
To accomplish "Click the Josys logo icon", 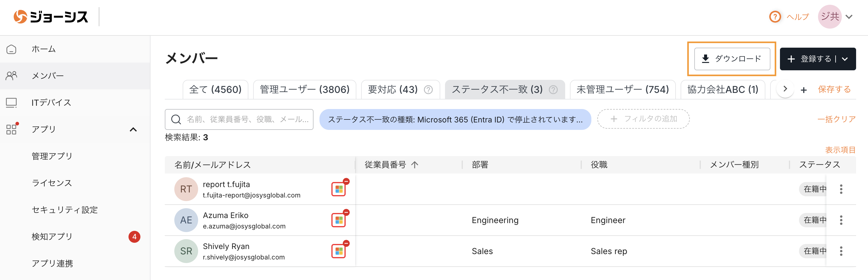I will (x=20, y=16).
